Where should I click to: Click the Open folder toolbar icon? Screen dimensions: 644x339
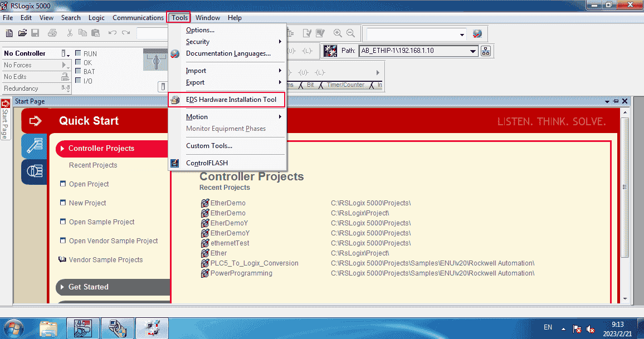click(22, 33)
